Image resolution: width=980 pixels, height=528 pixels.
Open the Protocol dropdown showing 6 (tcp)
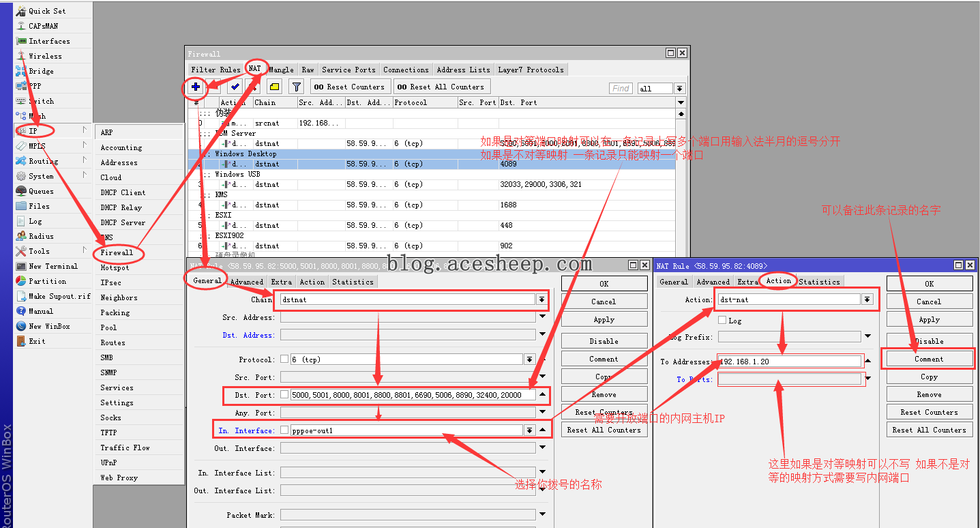(529, 360)
